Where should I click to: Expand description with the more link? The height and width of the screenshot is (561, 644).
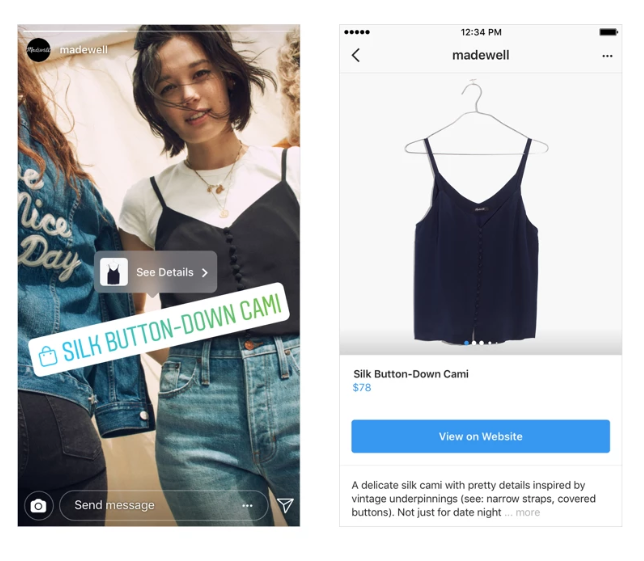(527, 513)
